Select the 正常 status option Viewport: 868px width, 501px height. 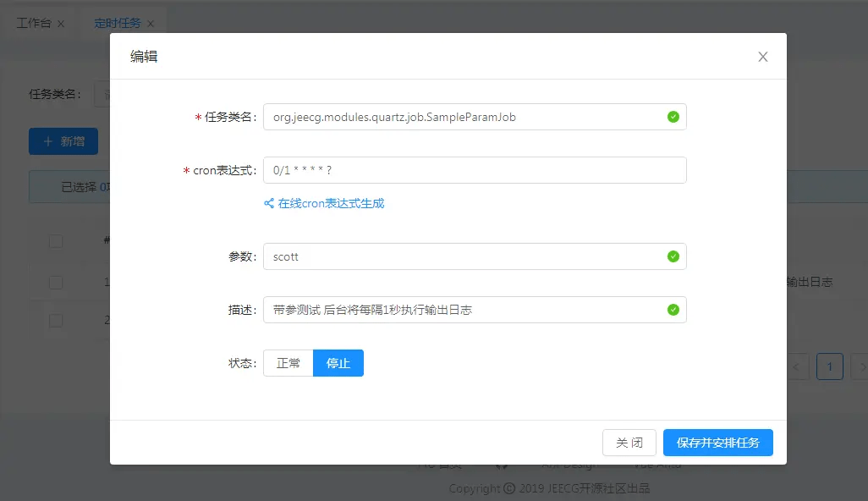[x=288, y=363]
